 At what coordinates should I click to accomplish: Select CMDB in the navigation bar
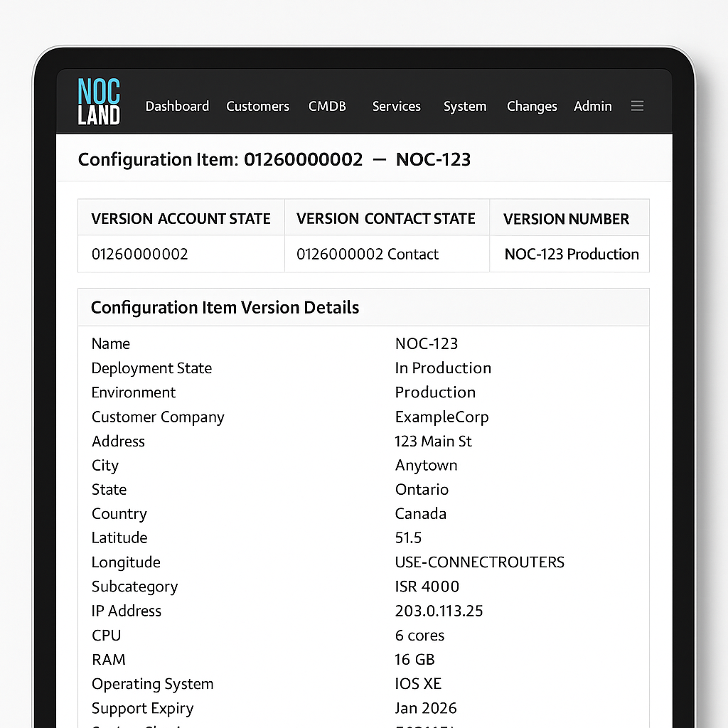click(x=327, y=107)
